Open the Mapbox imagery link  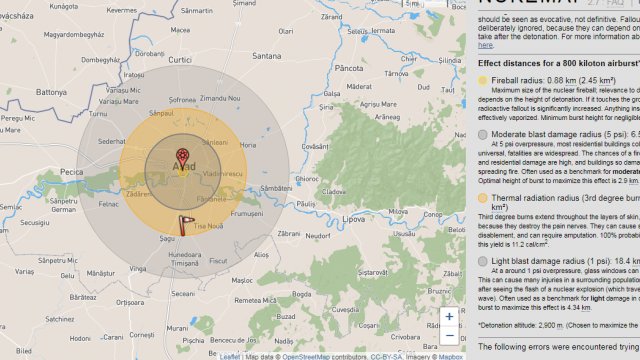click(451, 357)
